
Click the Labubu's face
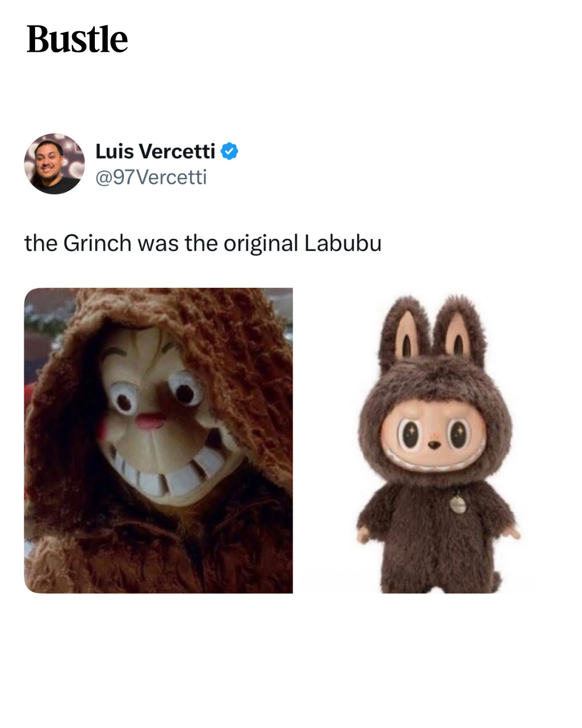point(434,438)
